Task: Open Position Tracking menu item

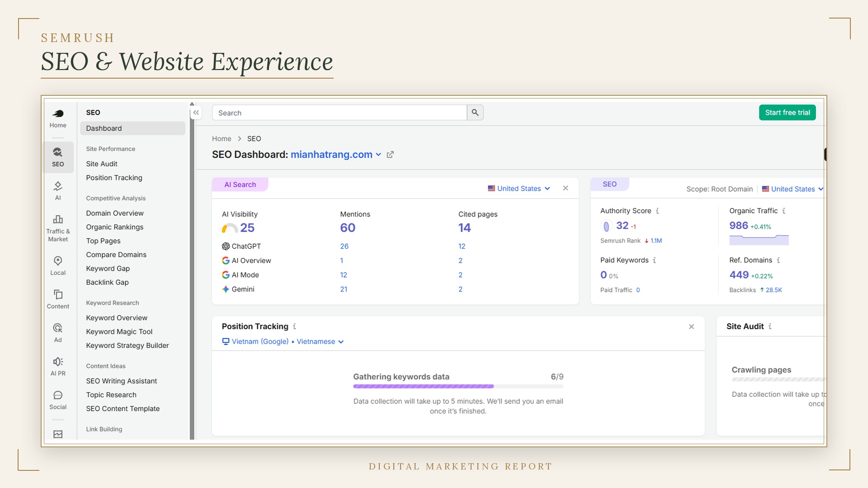Action: [x=114, y=178]
